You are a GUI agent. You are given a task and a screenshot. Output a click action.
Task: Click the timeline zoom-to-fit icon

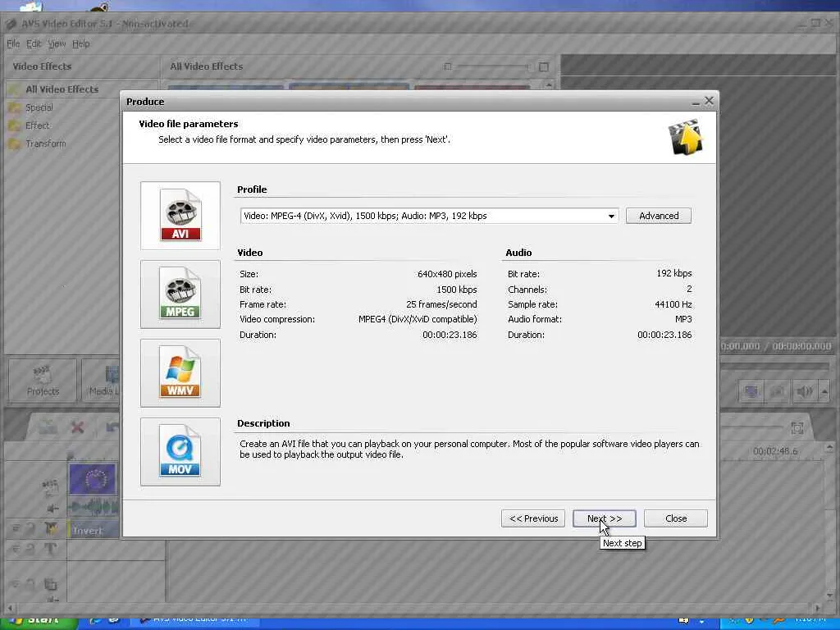[x=797, y=427]
